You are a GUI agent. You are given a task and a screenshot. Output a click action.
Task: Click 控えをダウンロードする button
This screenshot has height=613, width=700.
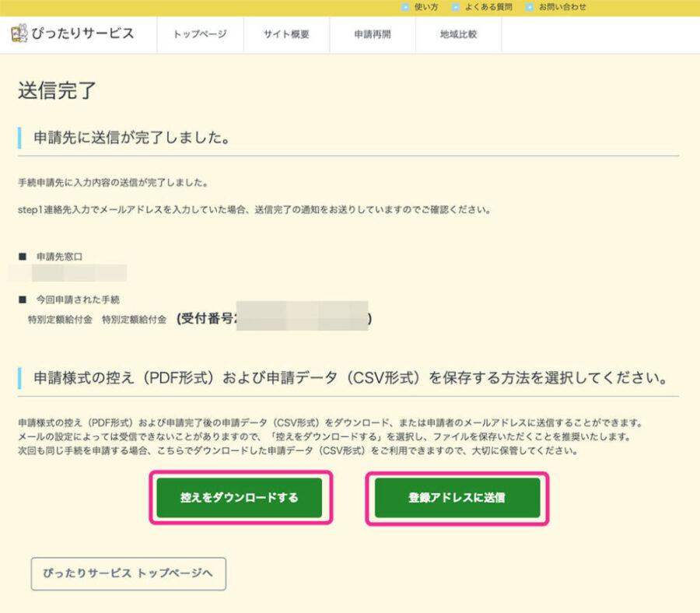(240, 497)
